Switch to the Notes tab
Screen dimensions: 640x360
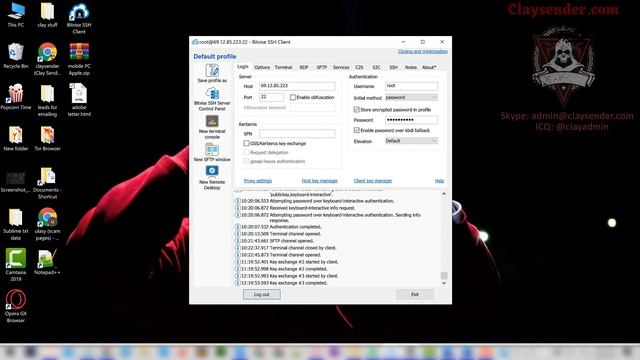411,67
